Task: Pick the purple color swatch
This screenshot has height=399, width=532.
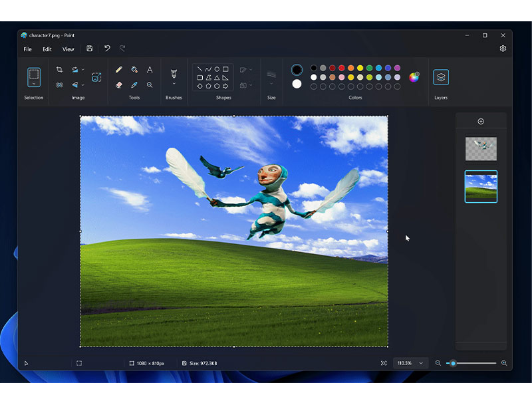Action: pyautogui.click(x=397, y=68)
